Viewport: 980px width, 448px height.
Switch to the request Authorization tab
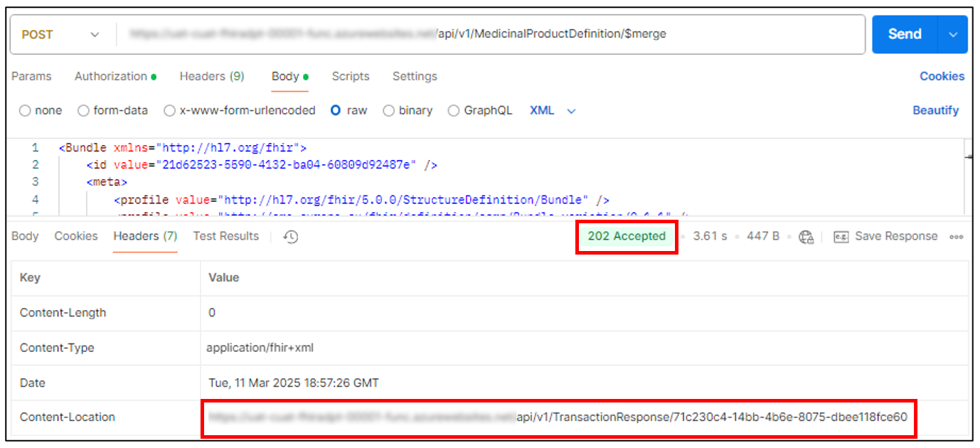point(111,76)
